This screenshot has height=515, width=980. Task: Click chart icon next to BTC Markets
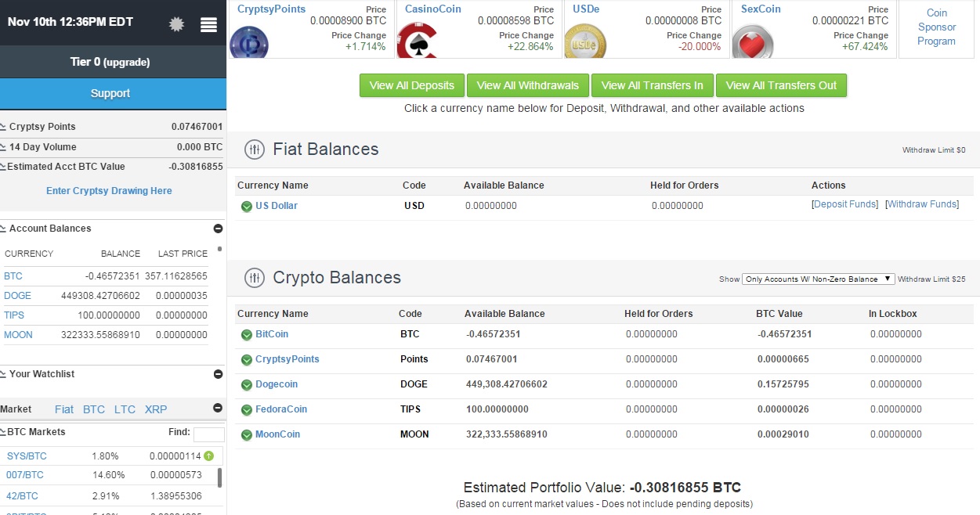pyautogui.click(x=2, y=432)
